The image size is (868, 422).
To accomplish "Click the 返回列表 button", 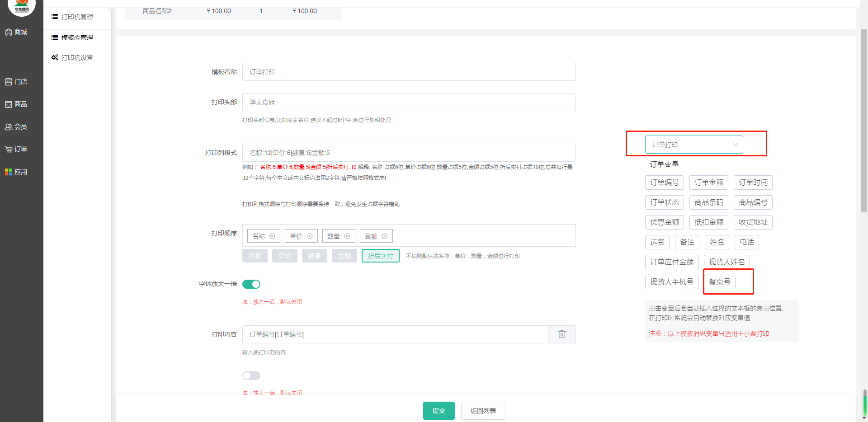I will (483, 411).
